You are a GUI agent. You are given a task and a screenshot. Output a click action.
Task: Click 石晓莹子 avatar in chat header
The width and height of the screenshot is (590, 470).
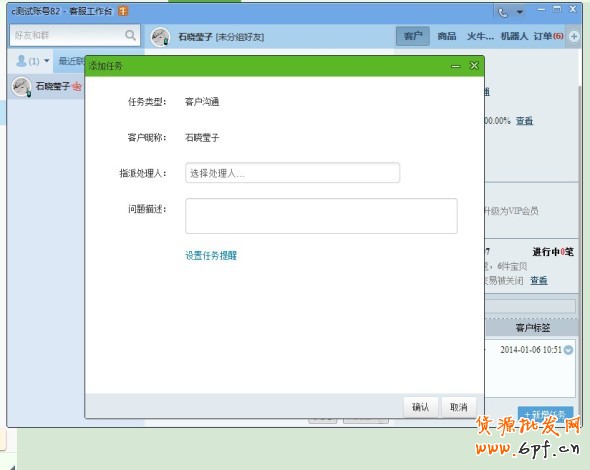160,37
